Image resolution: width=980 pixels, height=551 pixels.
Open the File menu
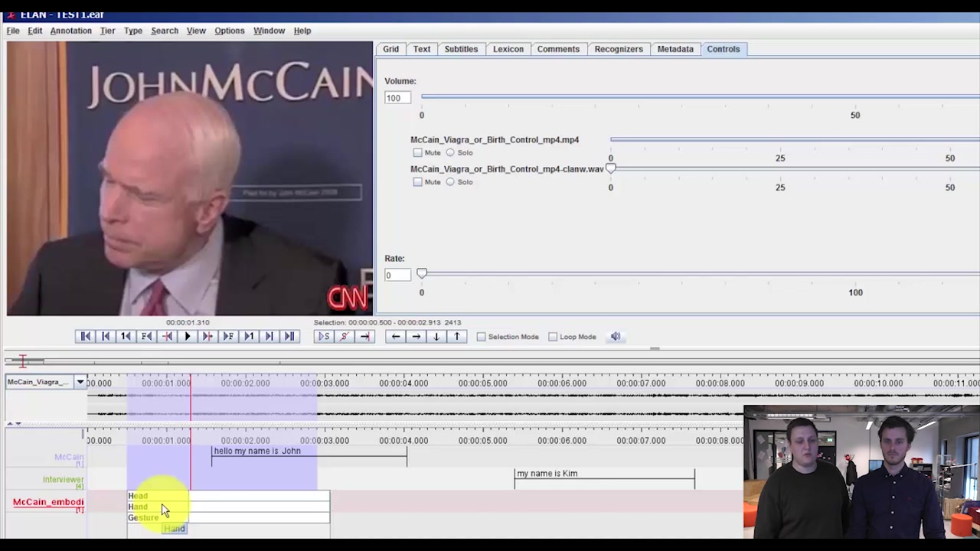point(13,31)
